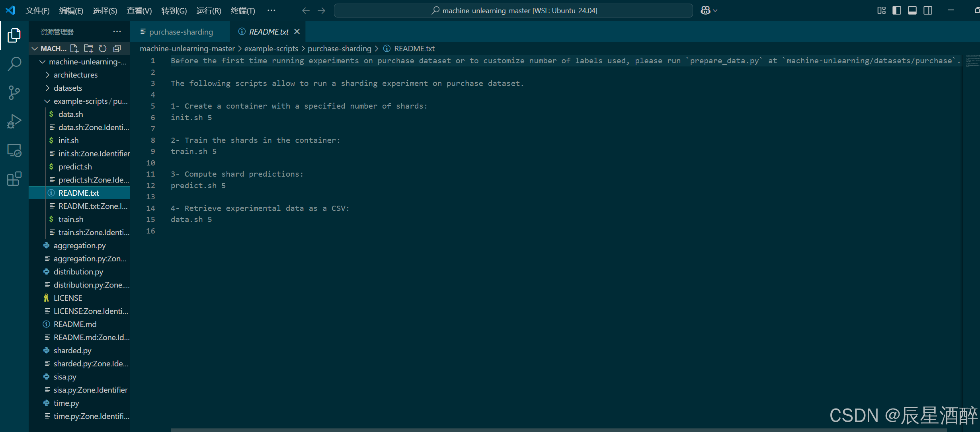The width and height of the screenshot is (980, 432).
Task: Open the Source Control view
Action: tap(14, 93)
